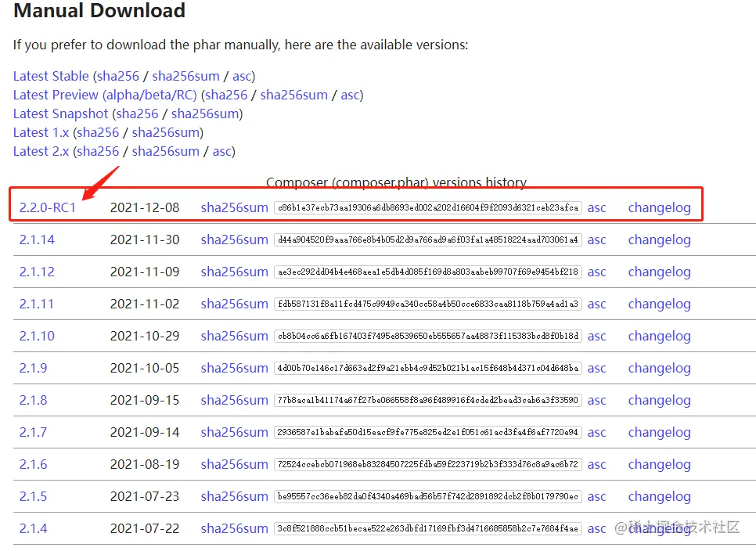Screen dimensions: 756x551
Task: Open asc signature for version 2.1.10
Action: (x=597, y=336)
